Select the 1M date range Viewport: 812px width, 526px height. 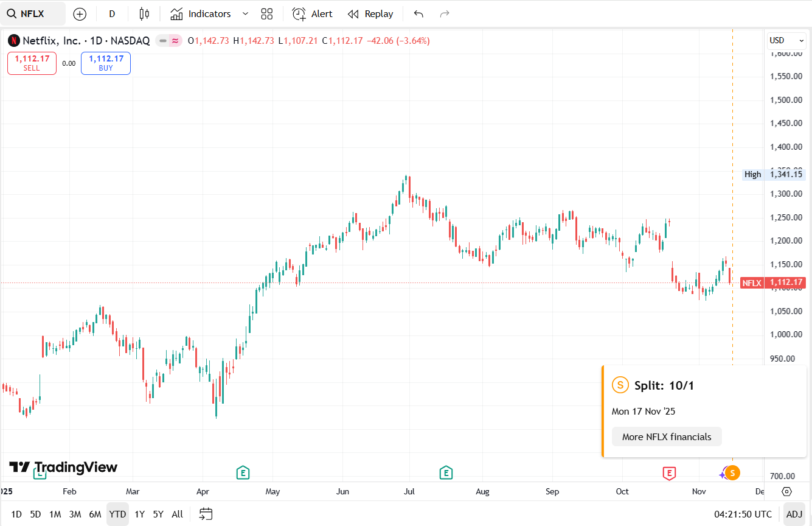55,514
